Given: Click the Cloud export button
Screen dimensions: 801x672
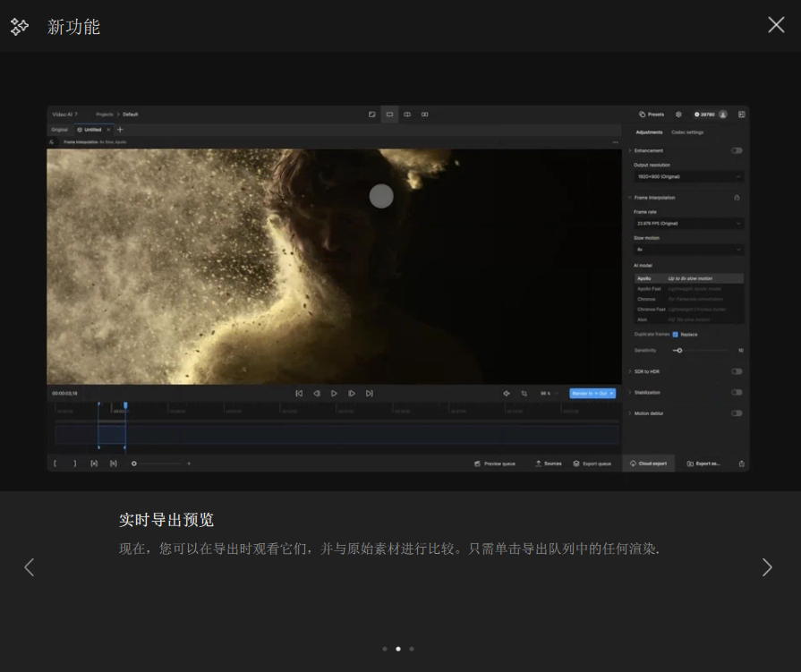Looking at the screenshot, I should pos(649,463).
